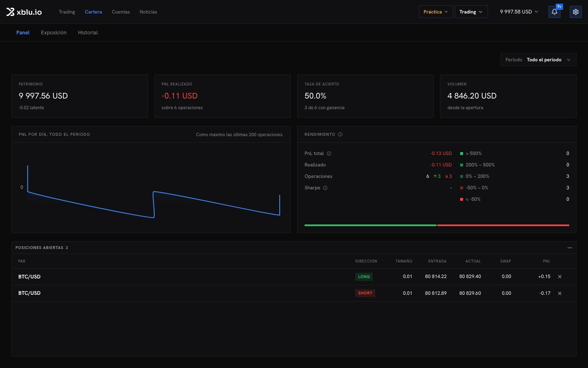Click the +0.15 PNL cell

544,277
